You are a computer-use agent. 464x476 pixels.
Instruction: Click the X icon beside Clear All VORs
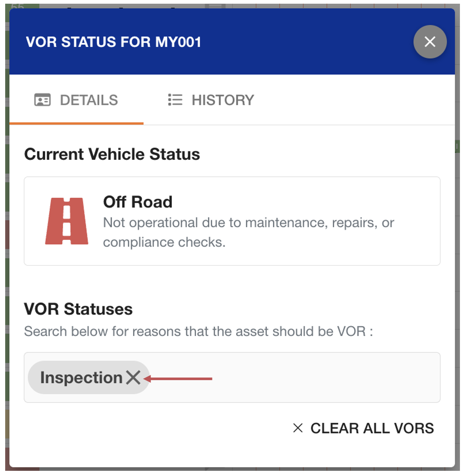(x=298, y=428)
